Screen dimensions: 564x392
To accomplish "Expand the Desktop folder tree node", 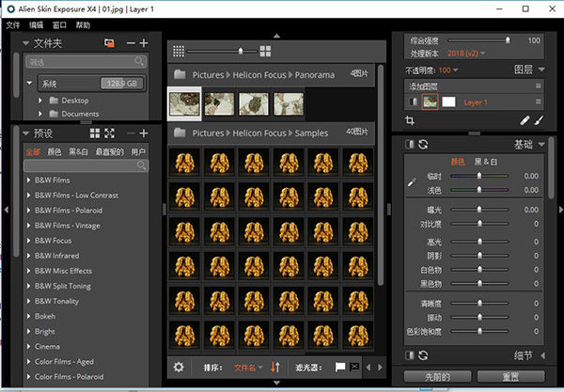I will (x=41, y=100).
